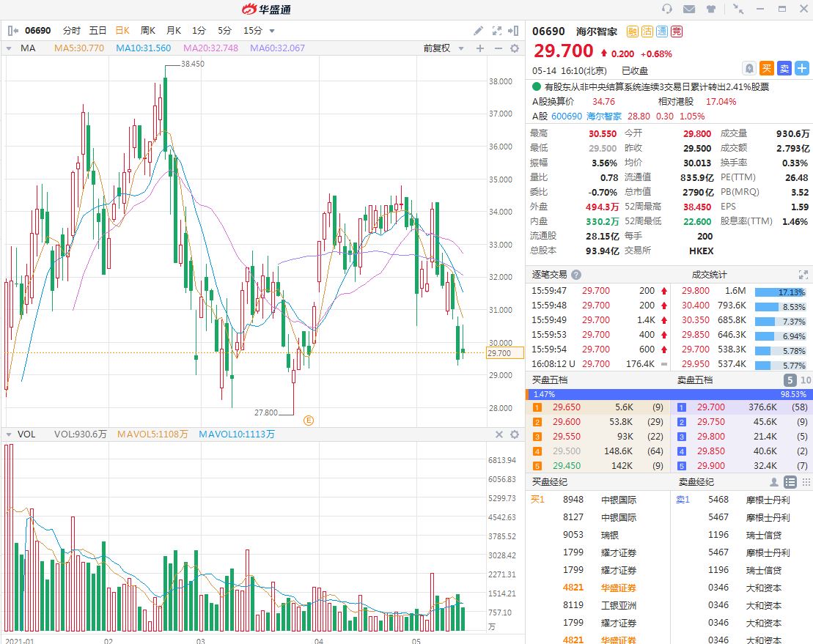Set a price alert with bell icon
This screenshot has width=813, height=644.
pyautogui.click(x=748, y=68)
